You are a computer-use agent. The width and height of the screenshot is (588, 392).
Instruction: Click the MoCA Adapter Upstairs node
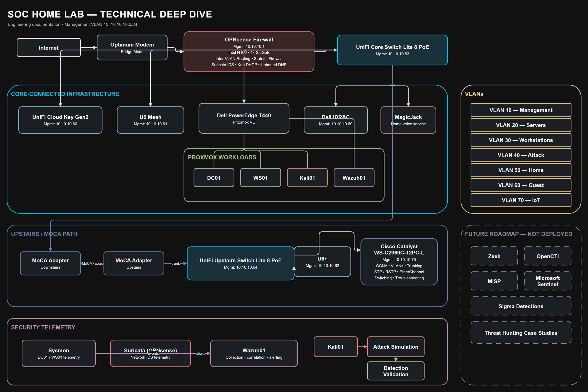pyautogui.click(x=134, y=264)
